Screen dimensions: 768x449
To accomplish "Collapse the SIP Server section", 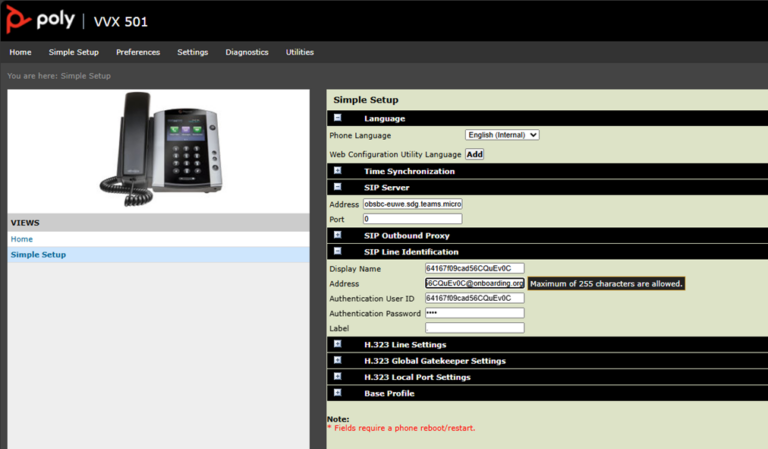I will (338, 187).
